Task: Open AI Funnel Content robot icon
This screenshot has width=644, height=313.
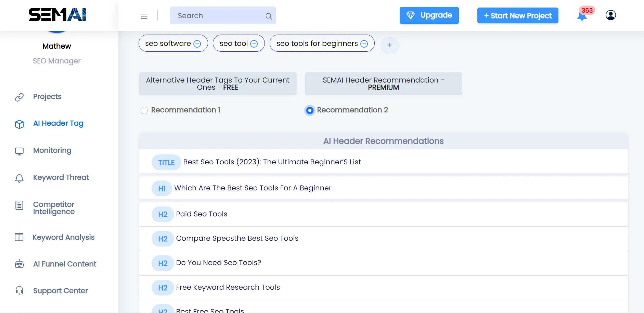Action: 19,264
